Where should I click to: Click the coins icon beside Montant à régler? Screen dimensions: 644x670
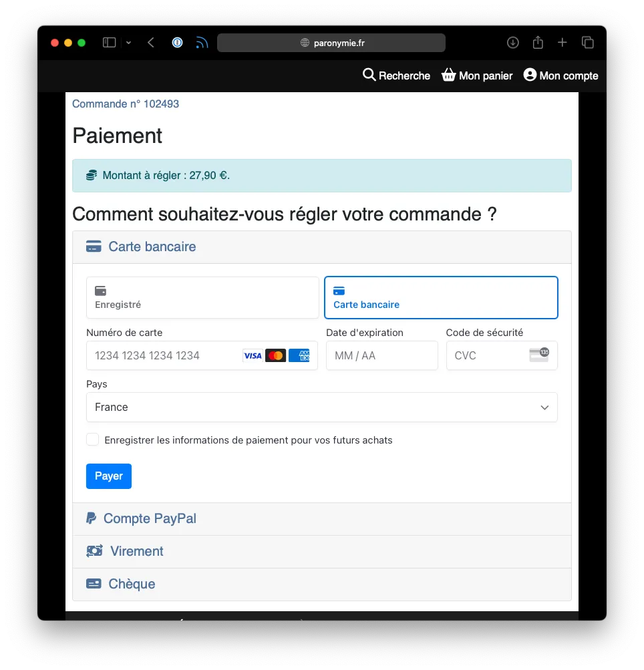pos(91,174)
